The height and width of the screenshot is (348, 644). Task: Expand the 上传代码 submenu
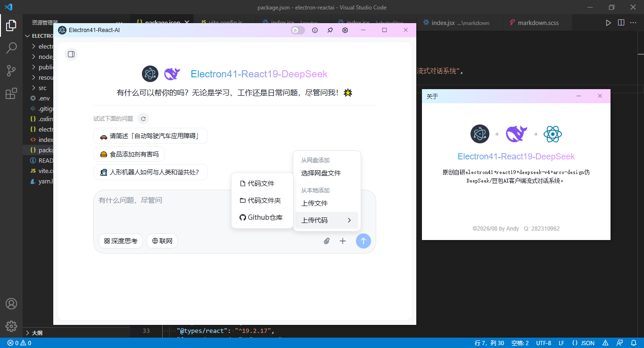(327, 220)
